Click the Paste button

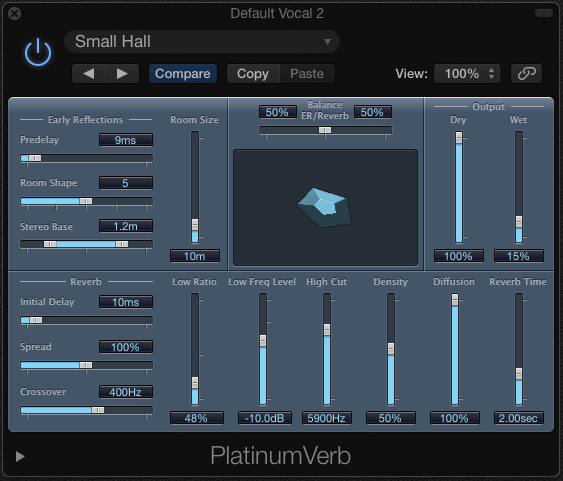(x=307, y=74)
